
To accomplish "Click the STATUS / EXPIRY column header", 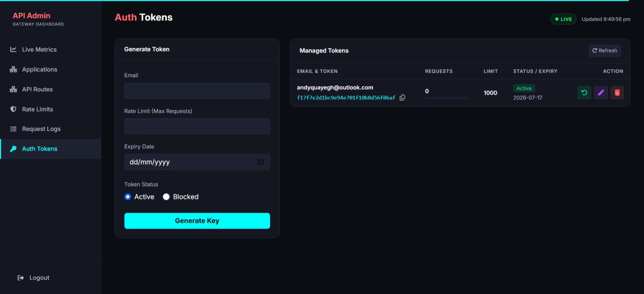I will tap(535, 71).
